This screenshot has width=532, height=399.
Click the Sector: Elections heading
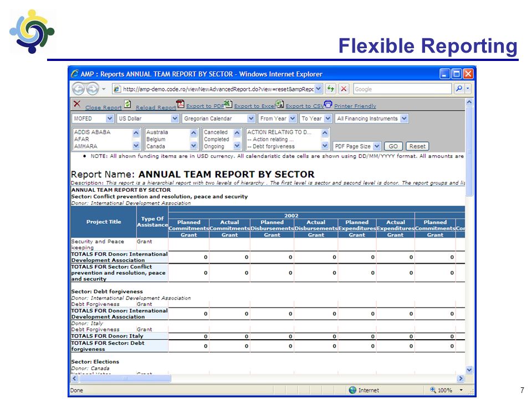tap(95, 362)
